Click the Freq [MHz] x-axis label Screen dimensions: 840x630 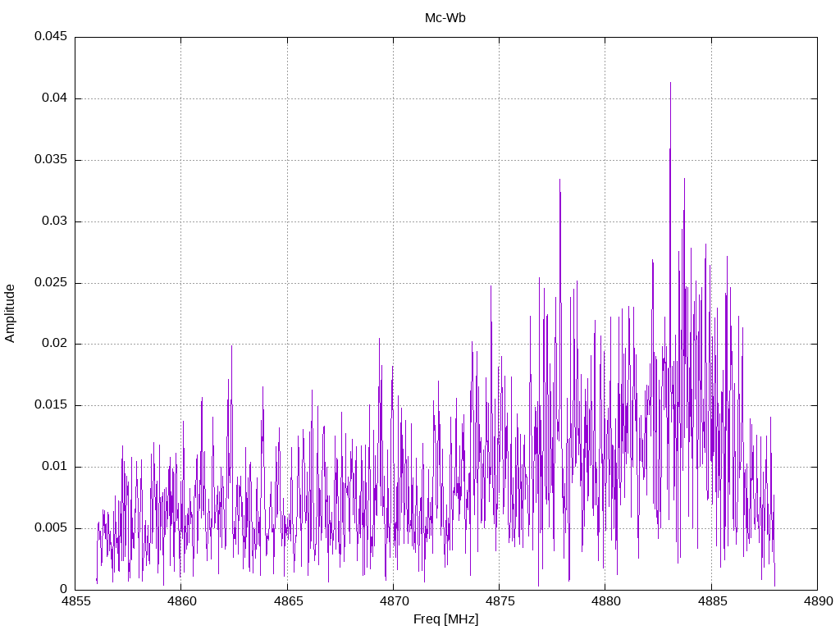445,619
